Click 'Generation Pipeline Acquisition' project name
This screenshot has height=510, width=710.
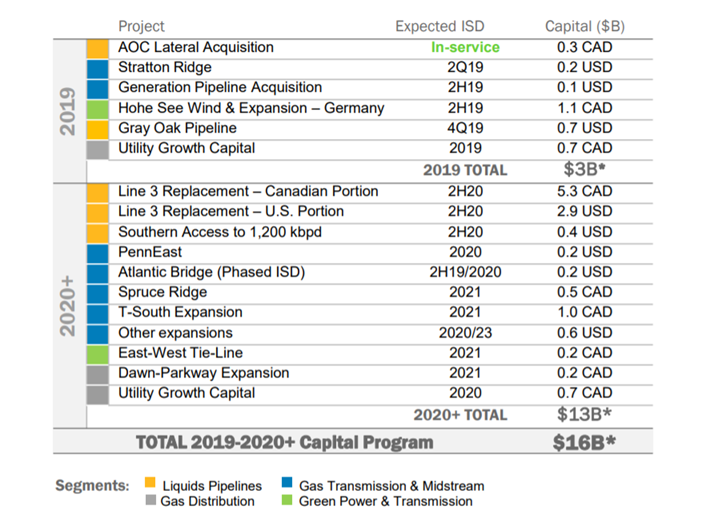pyautogui.click(x=220, y=87)
